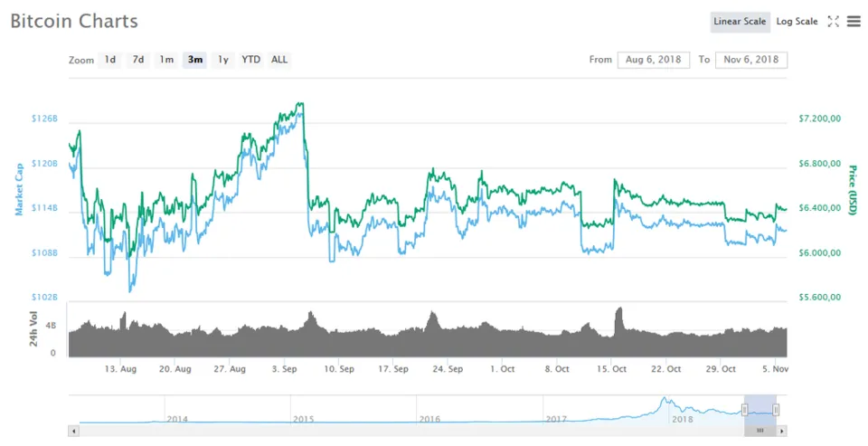Click the 3. Sep date label

[284, 369]
